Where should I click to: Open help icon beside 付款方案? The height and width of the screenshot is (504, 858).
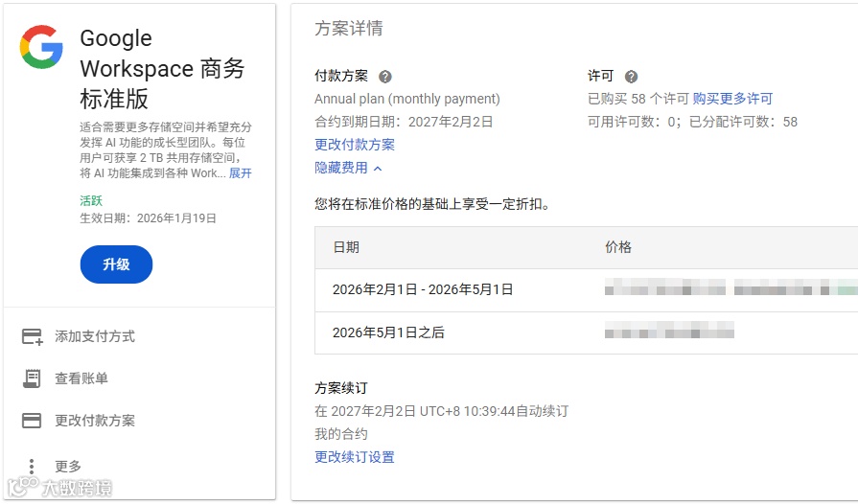coord(385,77)
